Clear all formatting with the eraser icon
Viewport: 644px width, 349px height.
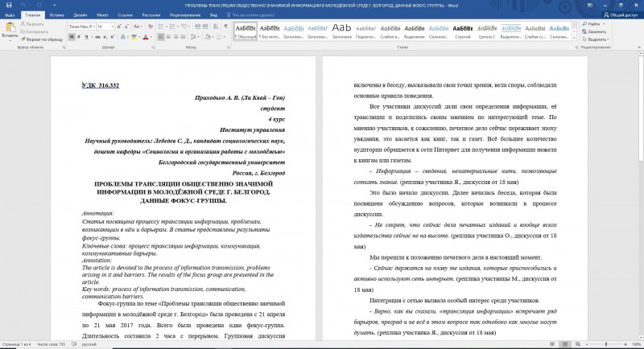(151, 27)
